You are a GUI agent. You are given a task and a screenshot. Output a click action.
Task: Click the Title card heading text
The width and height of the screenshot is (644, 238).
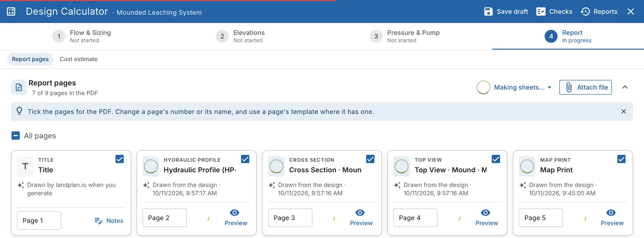pos(46,170)
